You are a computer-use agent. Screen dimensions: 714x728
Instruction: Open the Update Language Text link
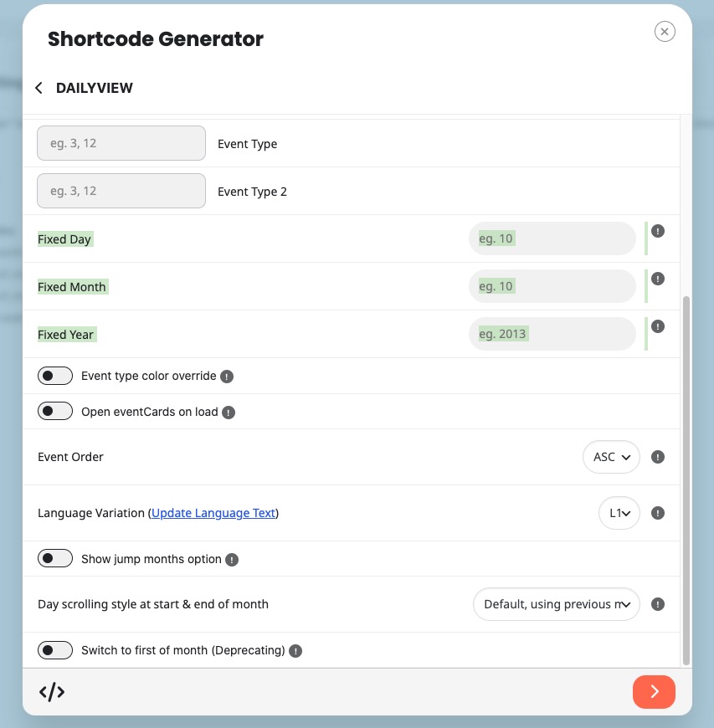click(213, 513)
